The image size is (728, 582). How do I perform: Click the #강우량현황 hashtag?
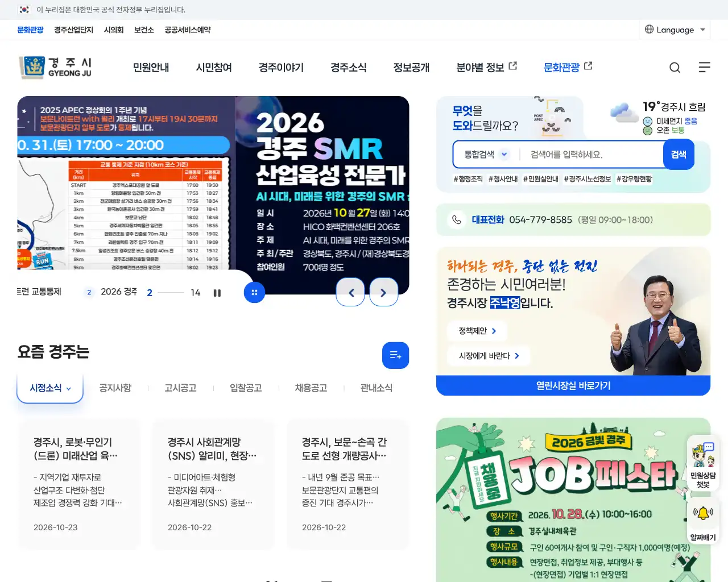[634, 179]
